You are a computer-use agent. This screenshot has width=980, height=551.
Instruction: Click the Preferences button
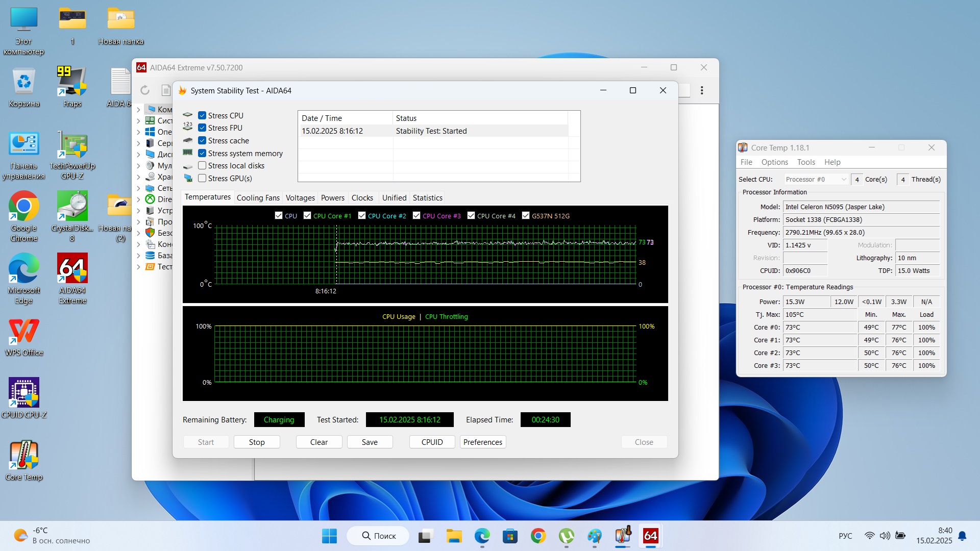[x=482, y=442]
